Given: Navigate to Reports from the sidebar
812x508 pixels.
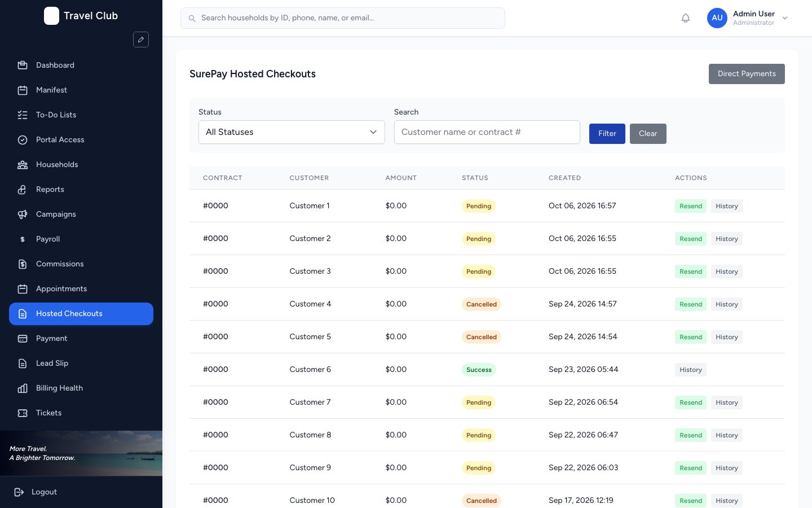Looking at the screenshot, I should (x=81, y=190).
